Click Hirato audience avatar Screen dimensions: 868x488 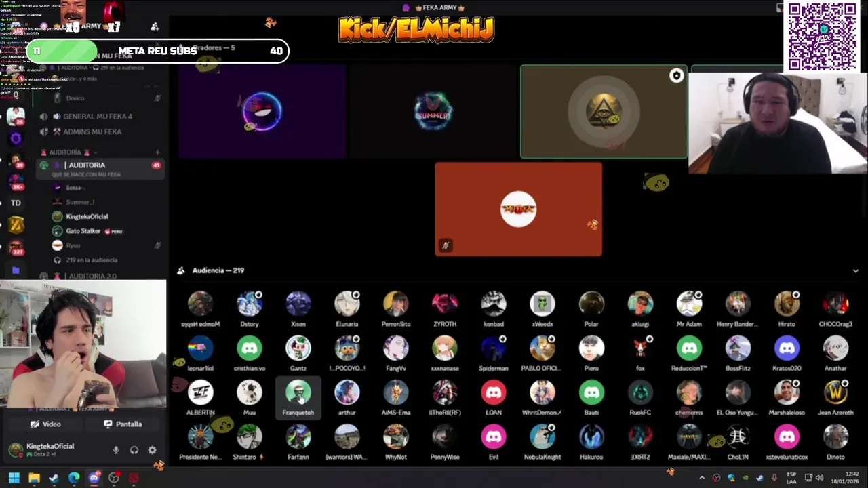[x=787, y=304]
